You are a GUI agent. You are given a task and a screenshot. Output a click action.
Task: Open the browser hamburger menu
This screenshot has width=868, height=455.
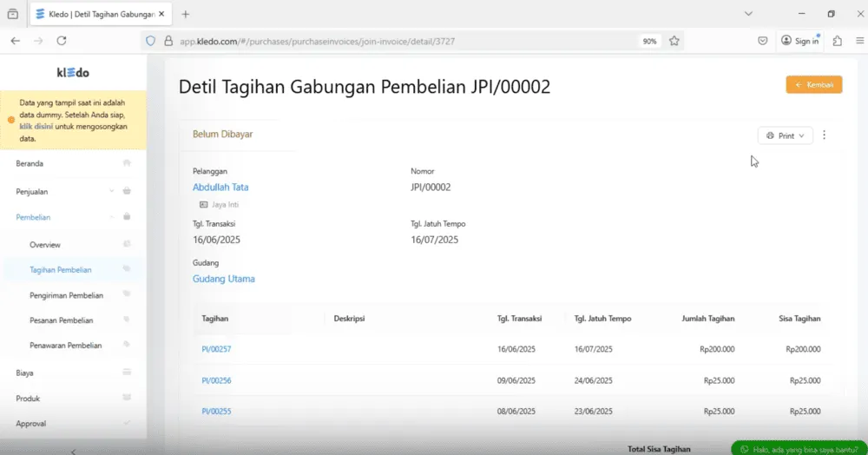pyautogui.click(x=859, y=41)
